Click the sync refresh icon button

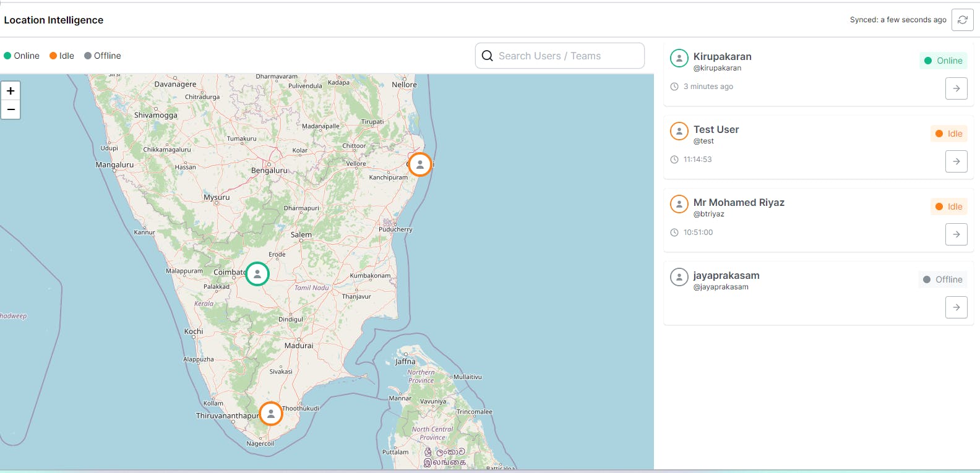962,20
